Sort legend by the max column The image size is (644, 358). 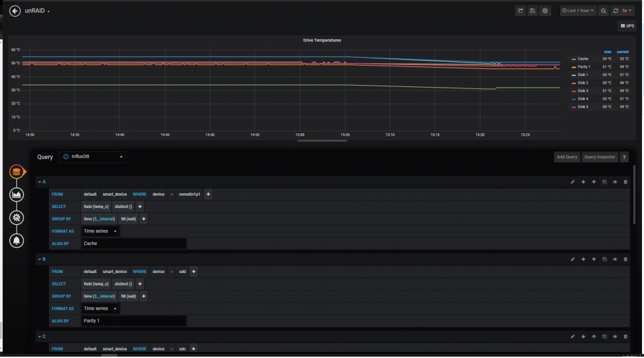[x=607, y=52]
